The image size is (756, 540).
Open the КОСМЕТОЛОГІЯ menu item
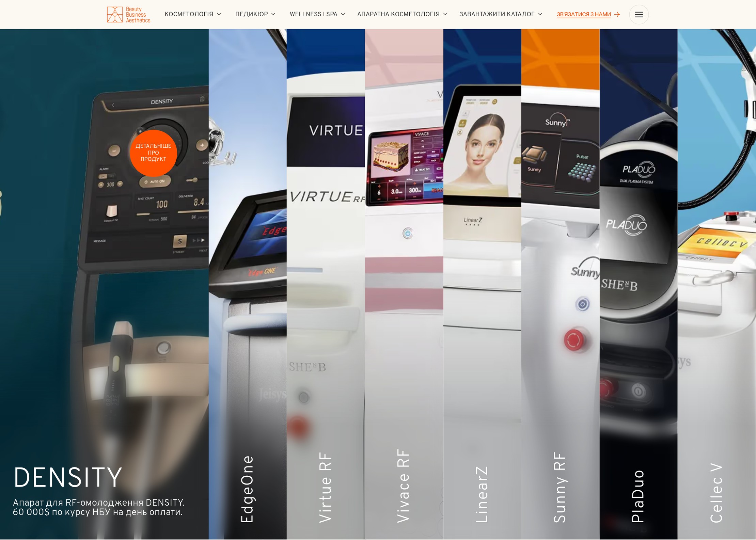pyautogui.click(x=189, y=14)
